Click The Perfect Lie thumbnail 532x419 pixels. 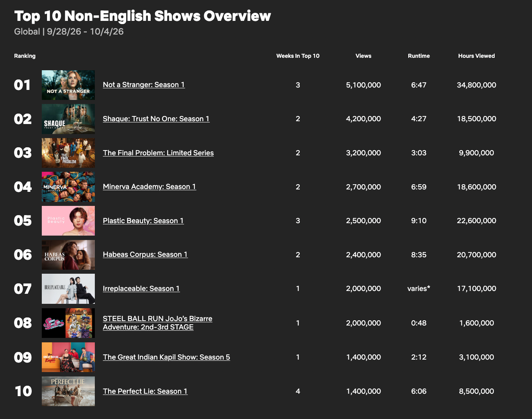pos(68,391)
